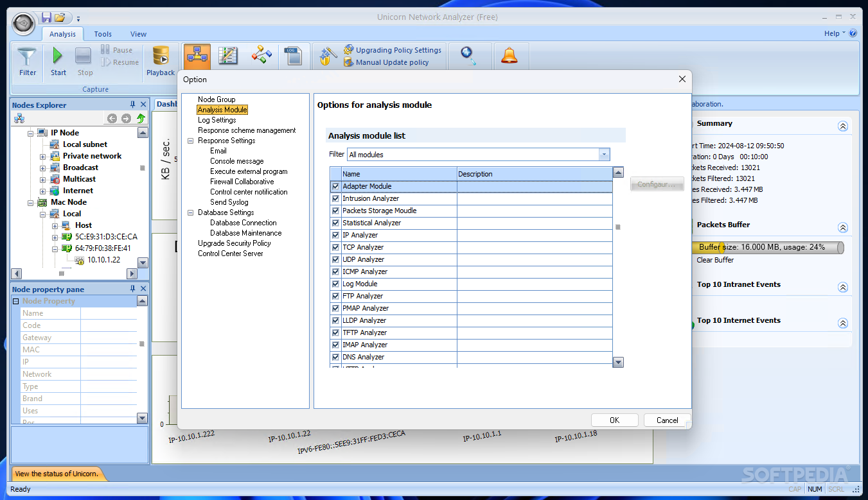Select Log Settings in options tree
Image resolution: width=868 pixels, height=500 pixels.
[217, 120]
